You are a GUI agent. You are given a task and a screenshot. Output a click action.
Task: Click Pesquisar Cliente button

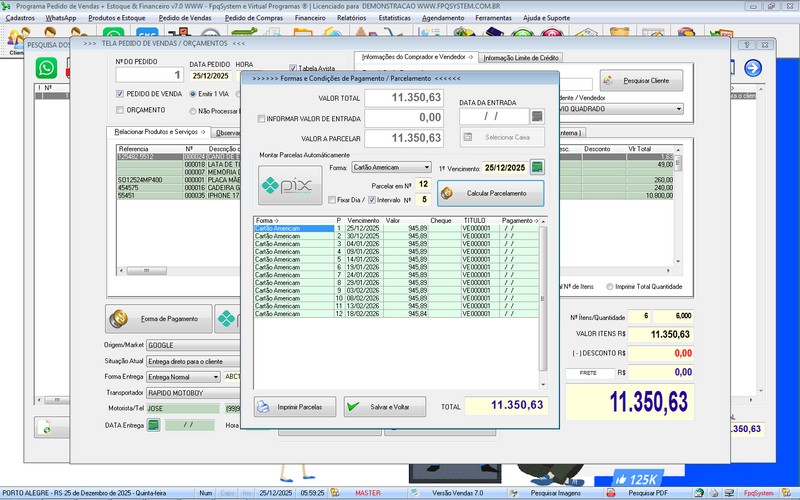(641, 81)
